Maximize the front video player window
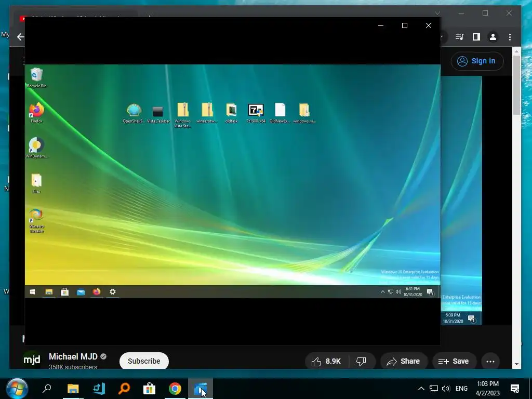Viewport: 532px width, 399px height. [404, 25]
